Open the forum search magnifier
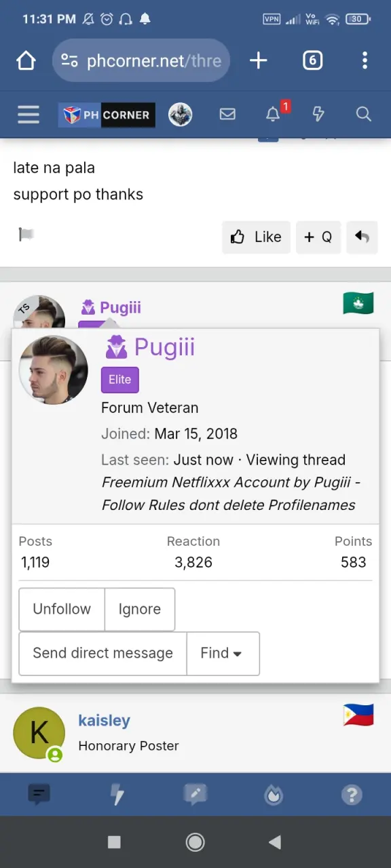Viewport: 391px width, 868px height. coord(364,115)
